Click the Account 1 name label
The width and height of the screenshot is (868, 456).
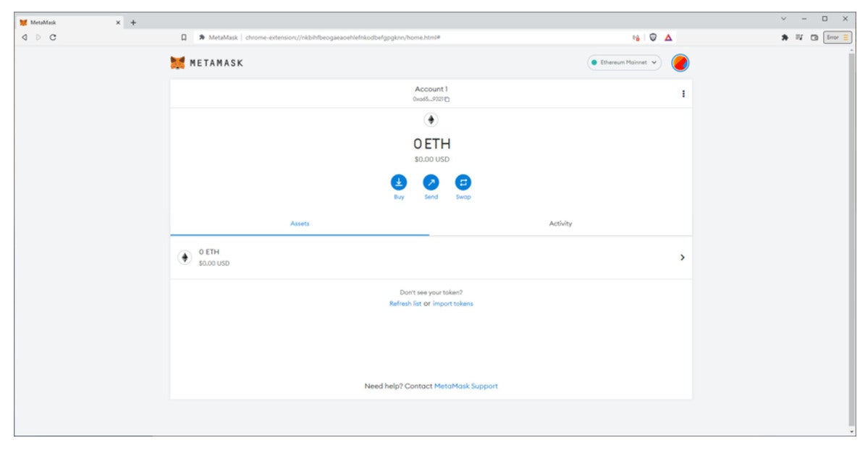point(431,89)
